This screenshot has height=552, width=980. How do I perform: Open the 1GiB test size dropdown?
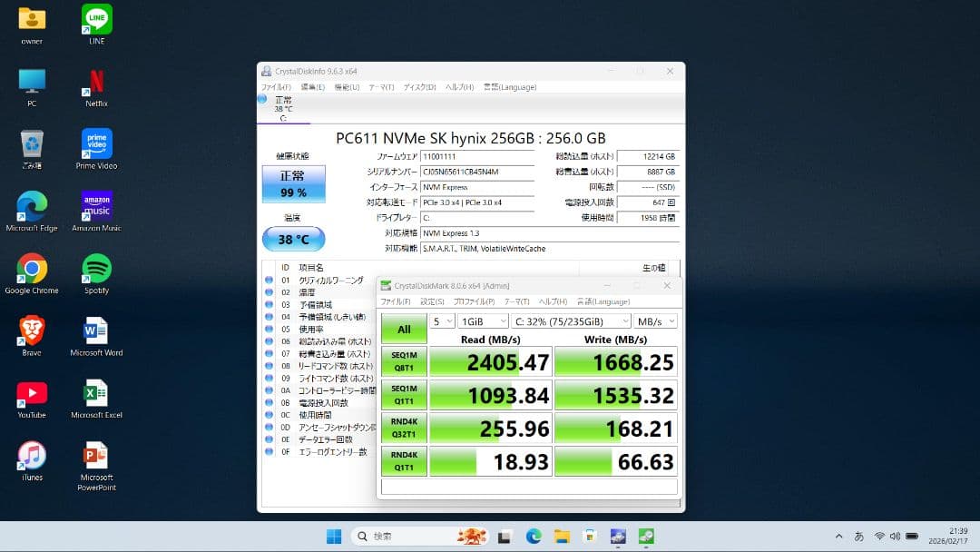pos(483,320)
